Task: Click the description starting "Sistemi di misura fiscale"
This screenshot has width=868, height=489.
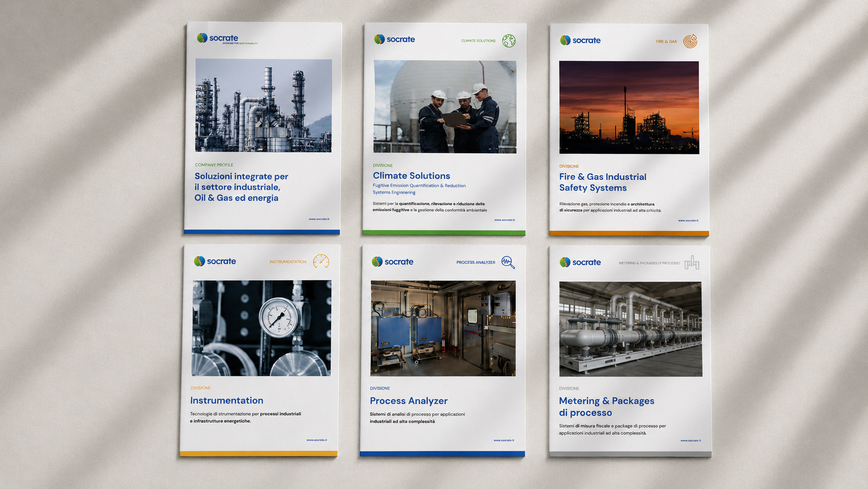Action: (612, 429)
